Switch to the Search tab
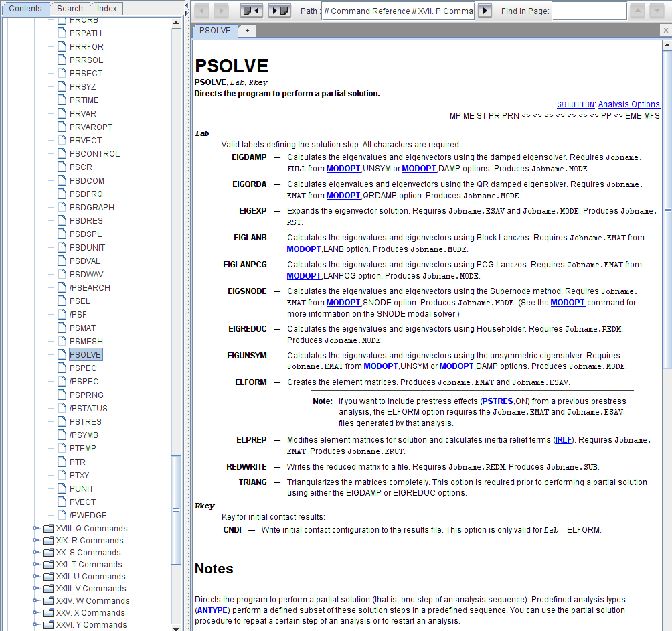The image size is (672, 631). coord(70,9)
